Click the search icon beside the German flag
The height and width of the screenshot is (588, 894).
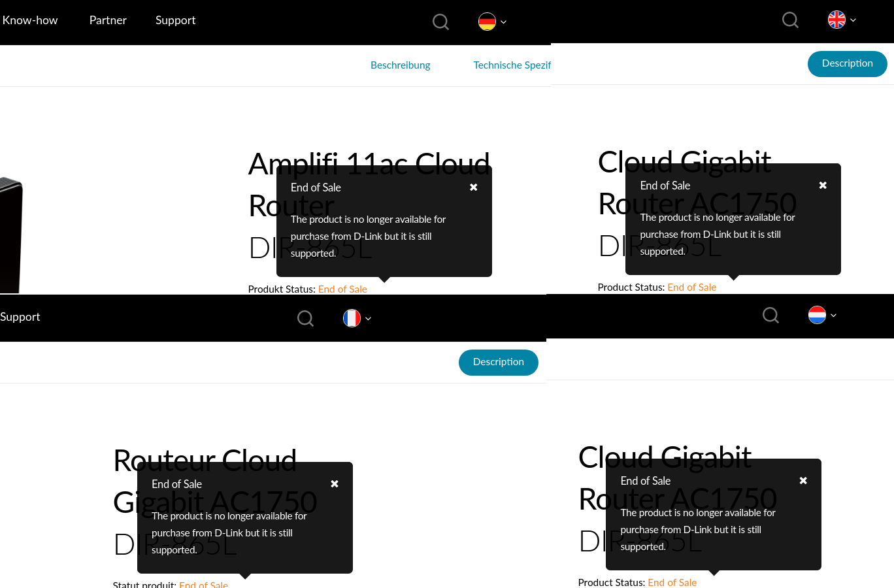pos(441,22)
